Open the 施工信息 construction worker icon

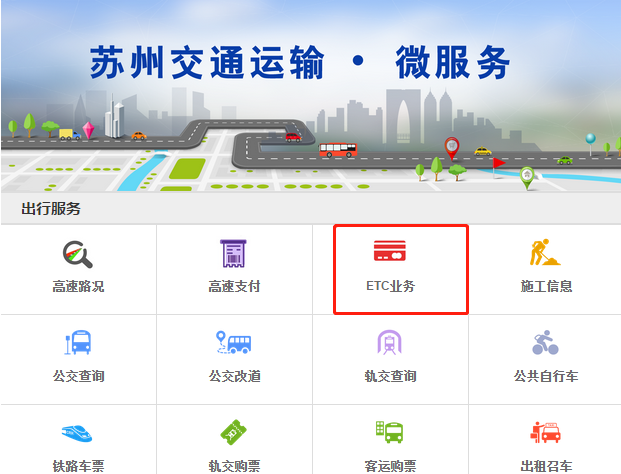pos(545,252)
